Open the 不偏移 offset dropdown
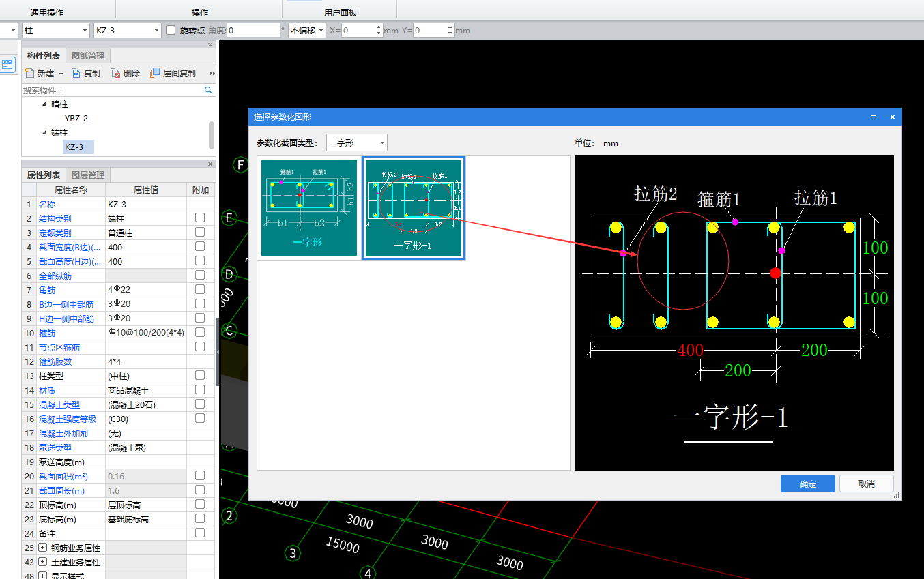 tap(321, 31)
